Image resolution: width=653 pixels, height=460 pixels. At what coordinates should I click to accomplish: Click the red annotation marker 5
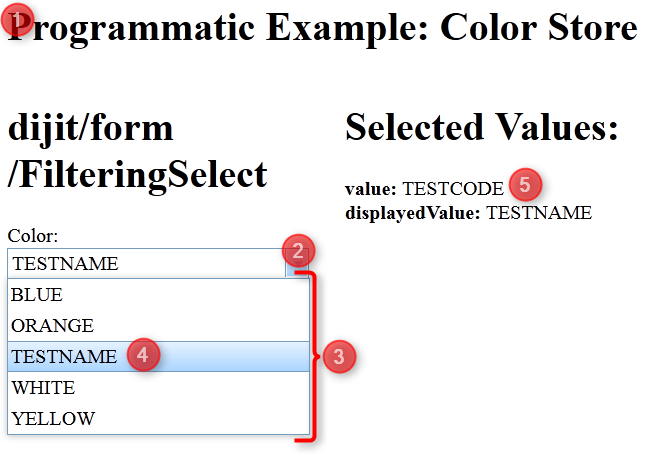525,184
